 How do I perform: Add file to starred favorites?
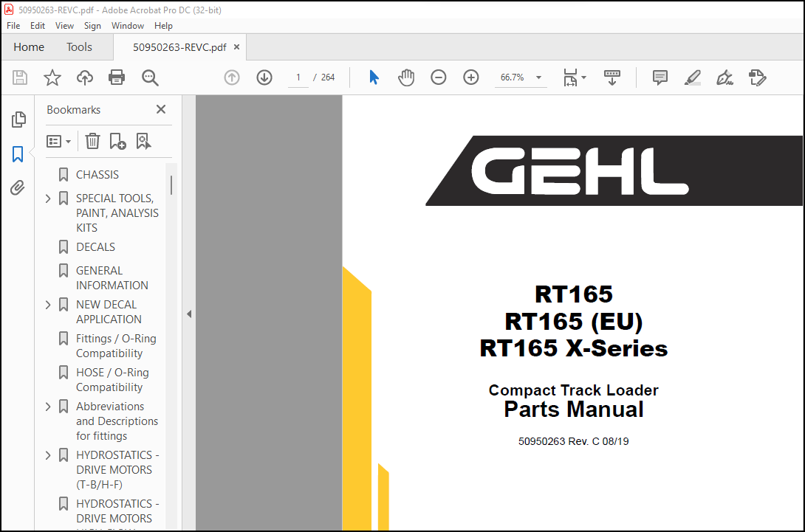click(x=52, y=77)
